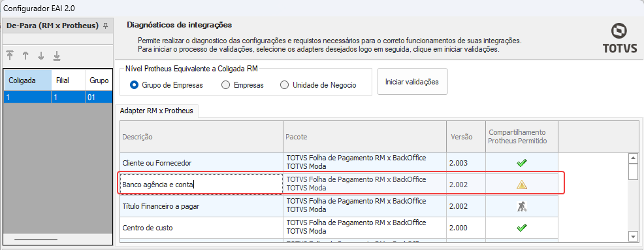The height and width of the screenshot is (250, 644).
Task: Click the move-to-top arrow icon
Action: pyautogui.click(x=10, y=56)
